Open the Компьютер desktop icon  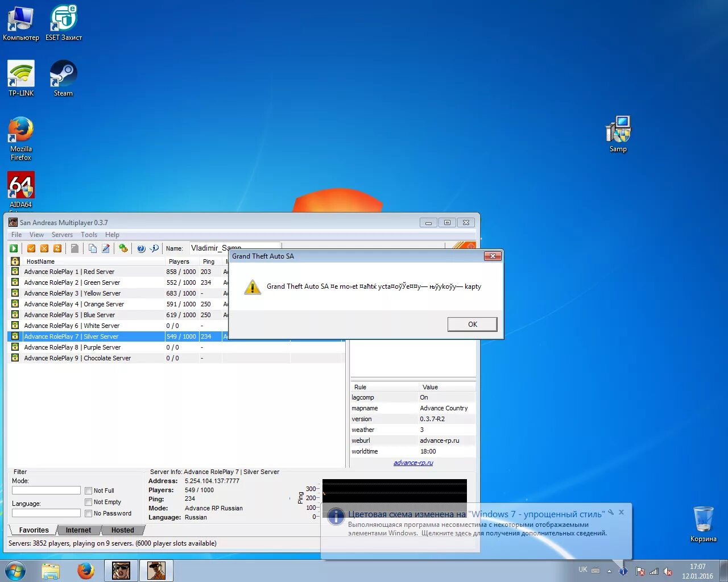pyautogui.click(x=21, y=24)
